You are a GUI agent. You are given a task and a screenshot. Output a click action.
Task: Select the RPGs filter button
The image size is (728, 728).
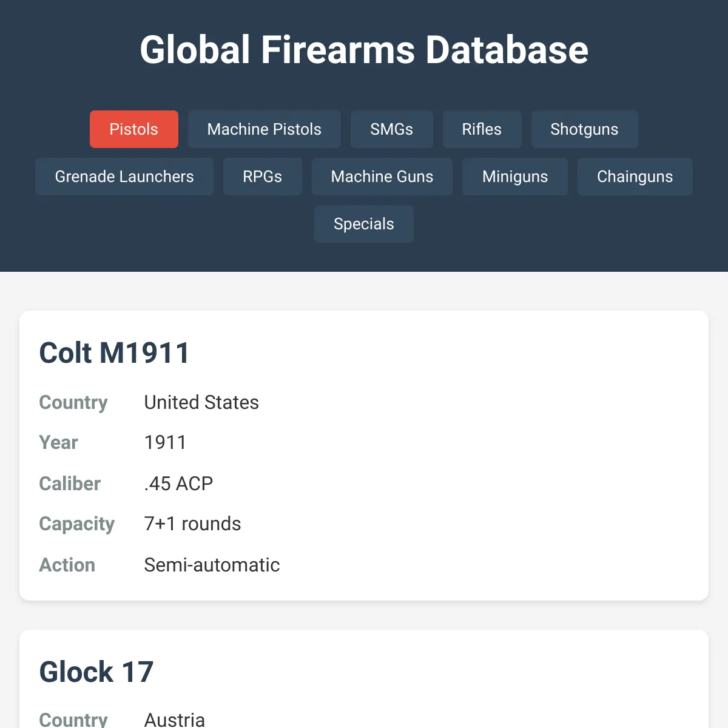point(262,177)
